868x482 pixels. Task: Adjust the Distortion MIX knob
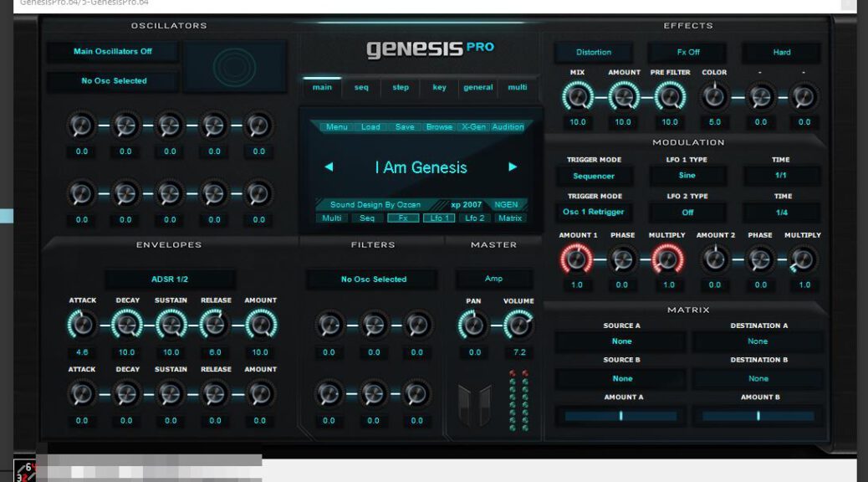[x=577, y=97]
